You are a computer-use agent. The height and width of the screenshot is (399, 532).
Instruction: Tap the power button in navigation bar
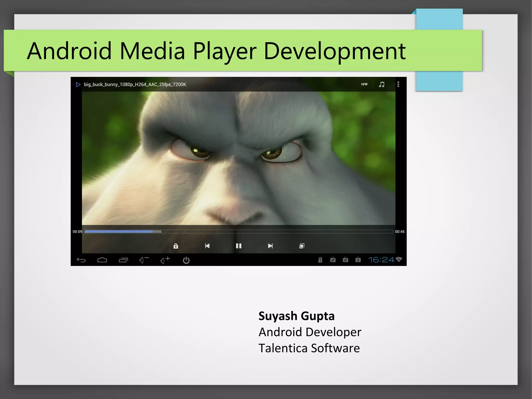(x=186, y=260)
